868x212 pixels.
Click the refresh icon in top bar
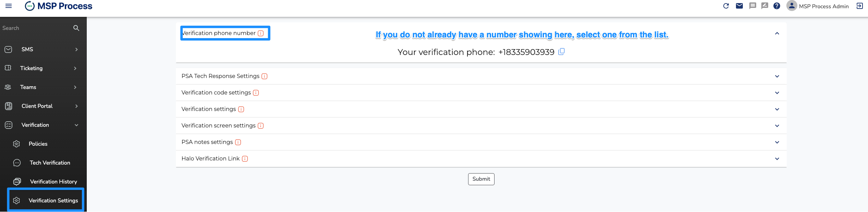pyautogui.click(x=726, y=6)
